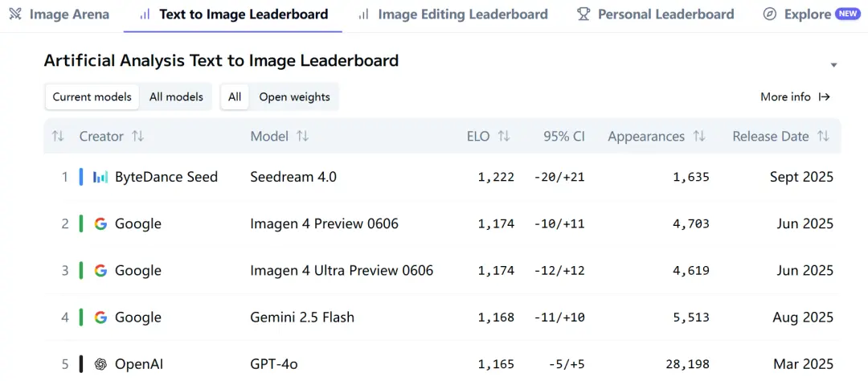The image size is (868, 381).
Task: Click Google logo in the Gemini 2.5 Flash row
Action: [x=100, y=317]
